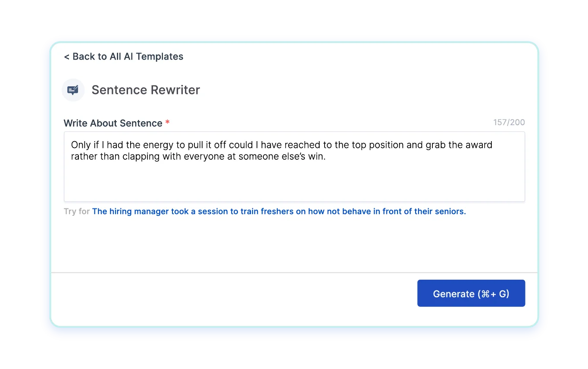Screen dimensions: 588x369
Task: Click the command key symbol on Generate
Action: 485,294
